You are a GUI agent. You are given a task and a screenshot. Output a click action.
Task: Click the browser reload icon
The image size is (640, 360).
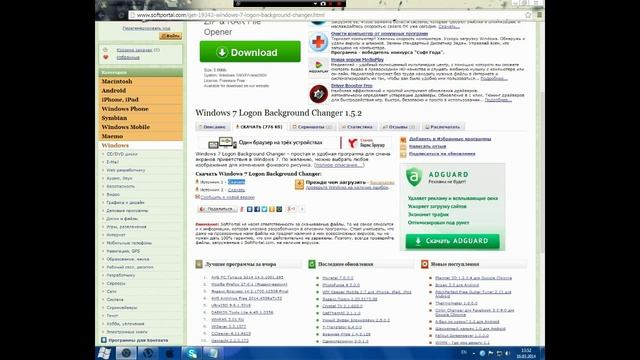tap(121, 15)
